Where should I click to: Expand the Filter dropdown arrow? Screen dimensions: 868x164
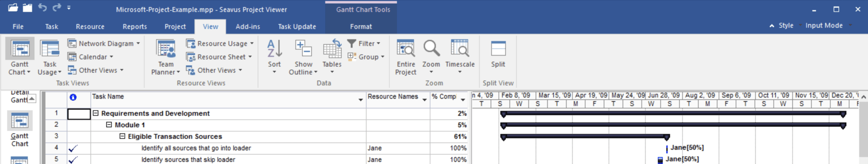point(378,43)
